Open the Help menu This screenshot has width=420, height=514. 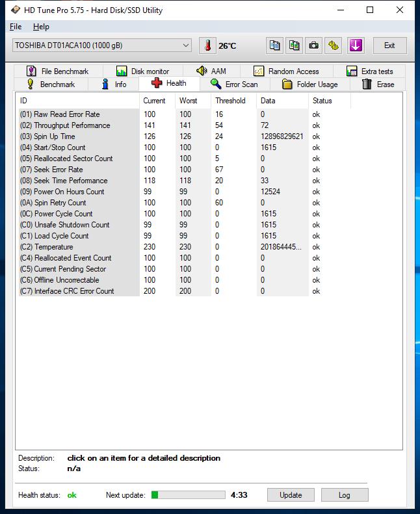pos(41,27)
